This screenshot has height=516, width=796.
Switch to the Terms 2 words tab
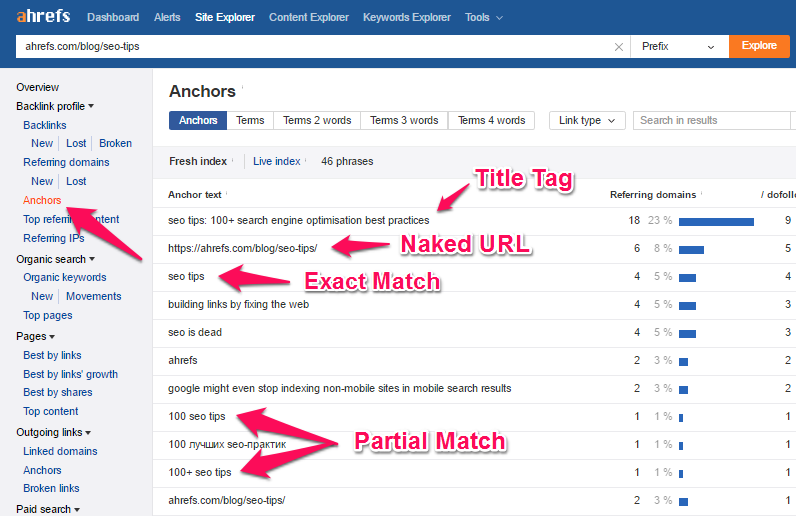pyautogui.click(x=317, y=120)
